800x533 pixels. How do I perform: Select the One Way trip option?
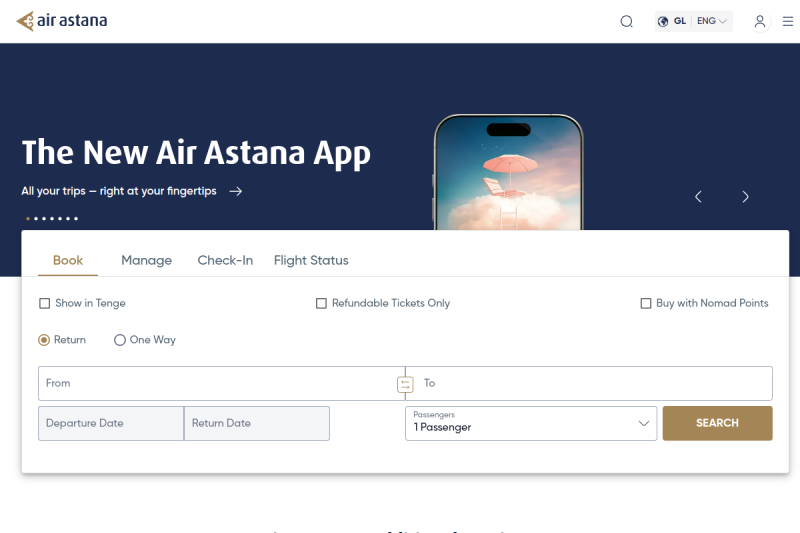tap(119, 340)
